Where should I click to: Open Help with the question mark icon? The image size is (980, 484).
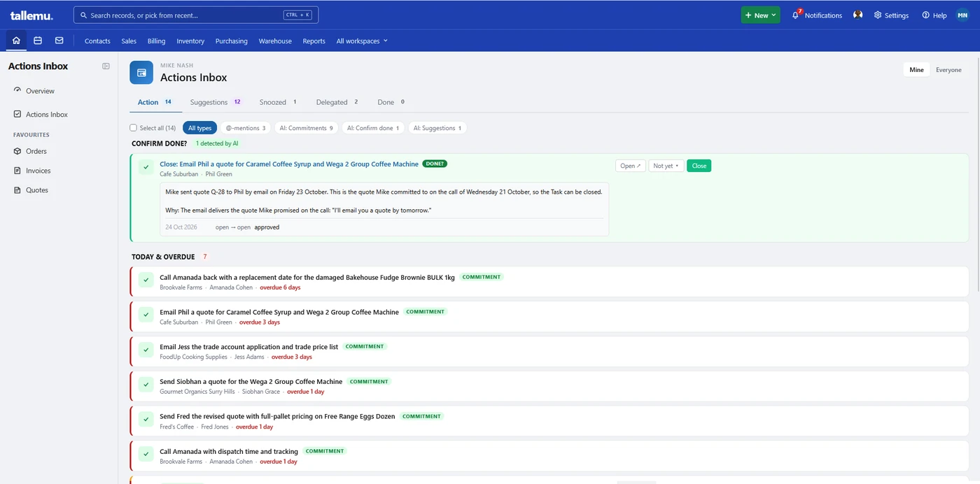point(934,15)
